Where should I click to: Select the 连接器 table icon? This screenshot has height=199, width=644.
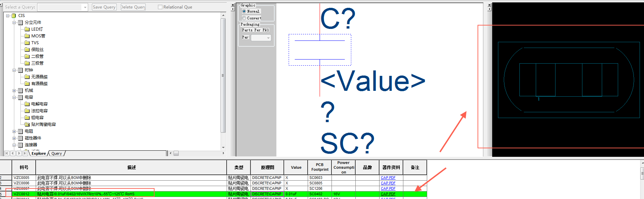20,145
